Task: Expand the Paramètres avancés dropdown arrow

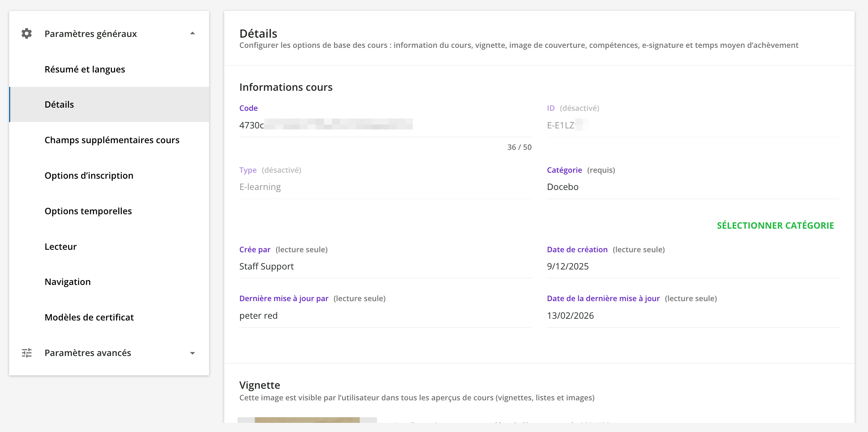Action: pos(193,353)
